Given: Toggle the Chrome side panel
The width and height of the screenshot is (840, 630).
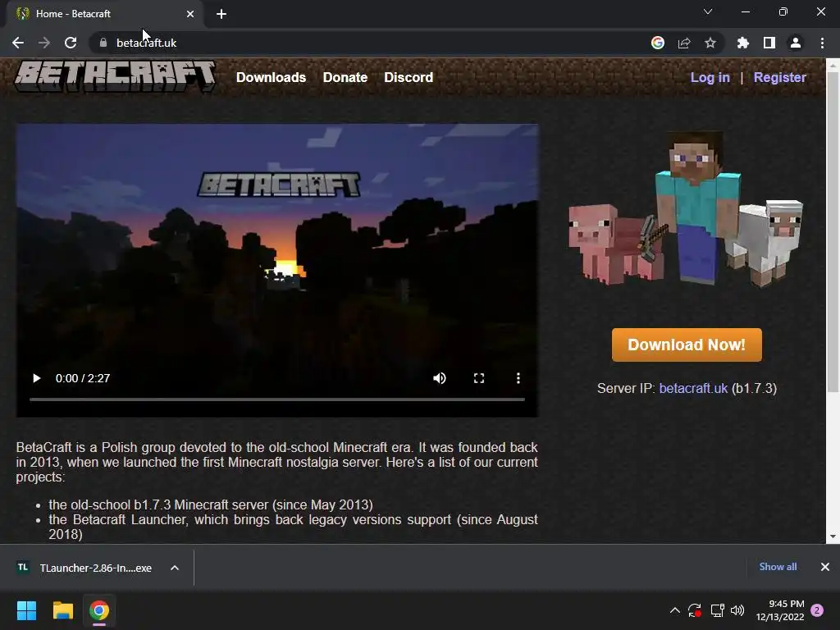Looking at the screenshot, I should [769, 43].
